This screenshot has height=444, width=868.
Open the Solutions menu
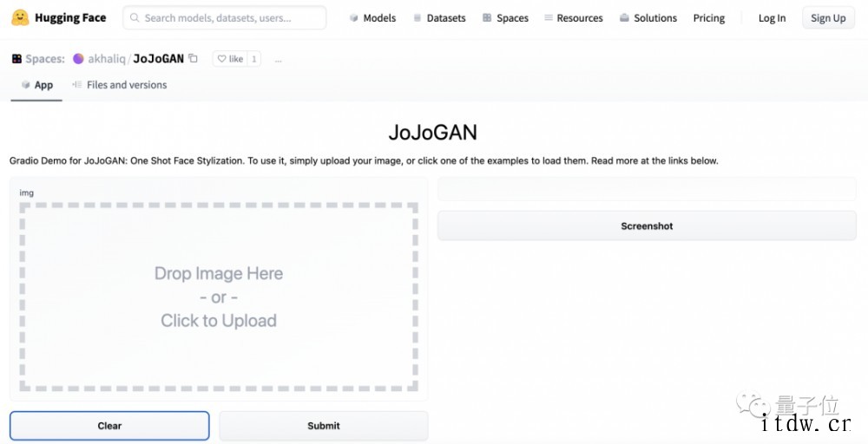point(648,17)
